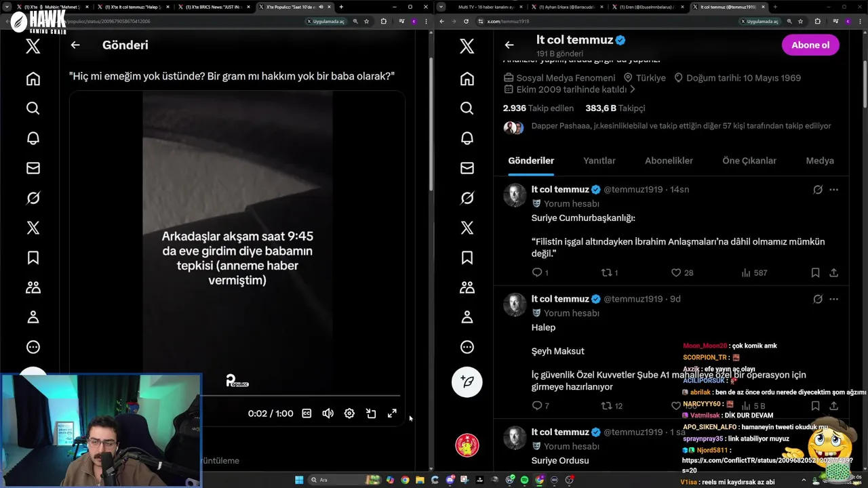Open the 2.936 Takip edilen list
This screenshot has height=488, width=868.
click(538, 108)
